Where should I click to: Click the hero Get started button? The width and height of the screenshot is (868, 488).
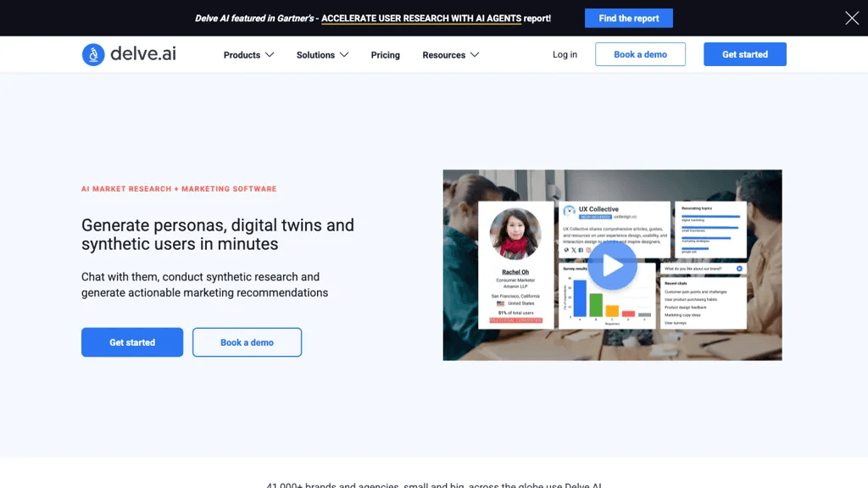[x=132, y=342]
